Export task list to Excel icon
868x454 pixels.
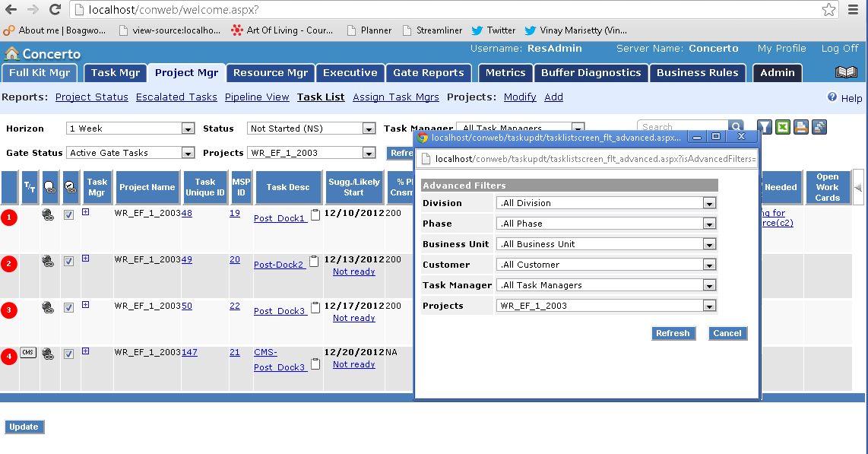pos(783,127)
